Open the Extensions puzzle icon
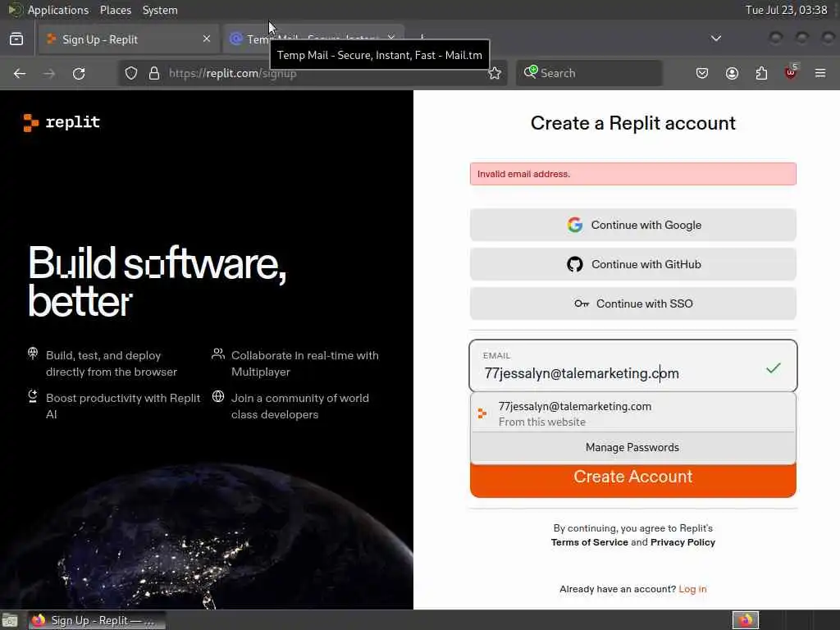This screenshot has height=630, width=840. (x=761, y=73)
